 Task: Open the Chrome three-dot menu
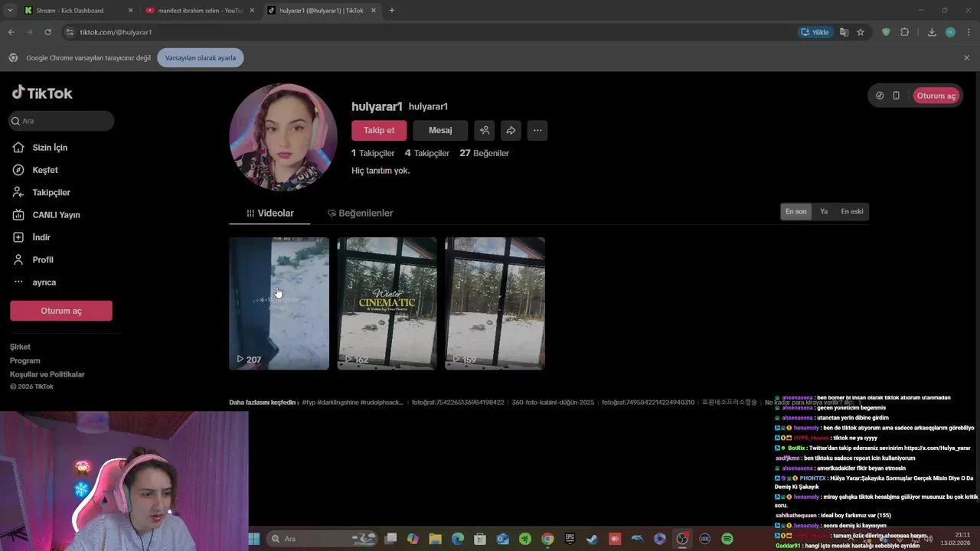tap(969, 32)
